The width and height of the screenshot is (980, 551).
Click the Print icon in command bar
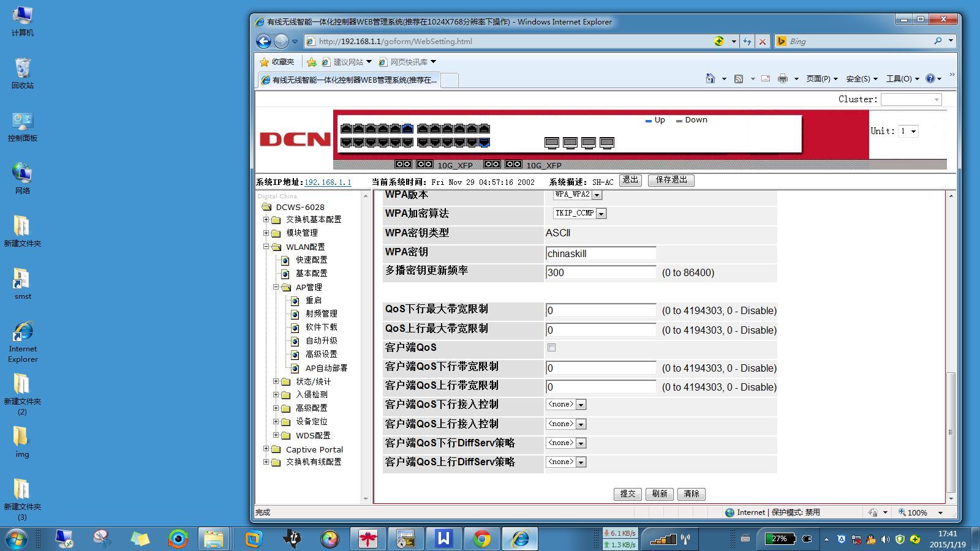pyautogui.click(x=783, y=78)
